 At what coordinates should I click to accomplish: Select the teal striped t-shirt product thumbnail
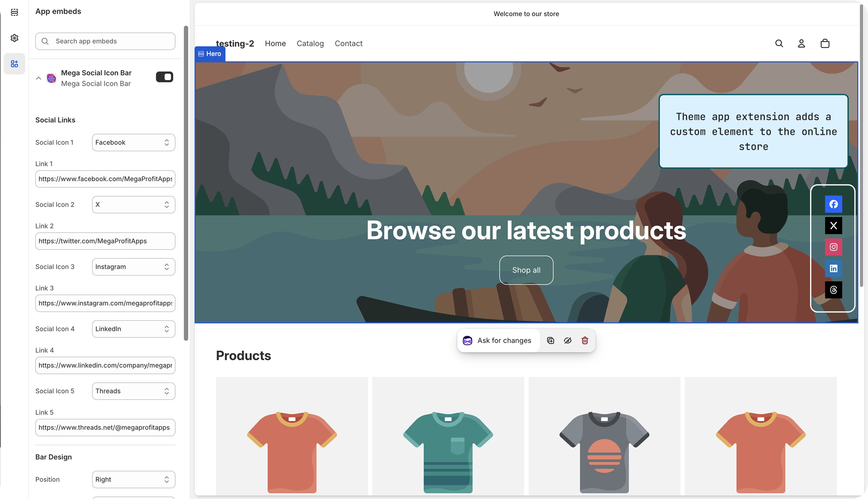tap(448, 436)
